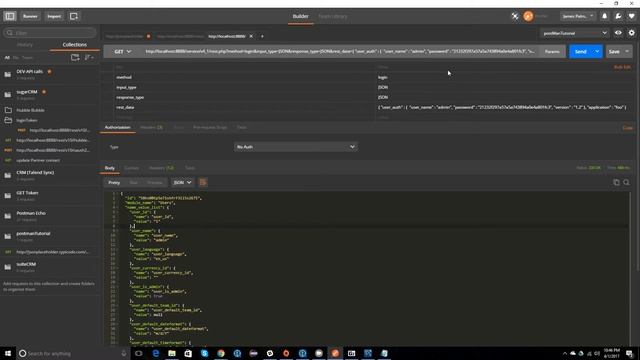The image size is (640, 360).
Task: Collapse the loginToken folder
Action: pyautogui.click(x=27, y=120)
